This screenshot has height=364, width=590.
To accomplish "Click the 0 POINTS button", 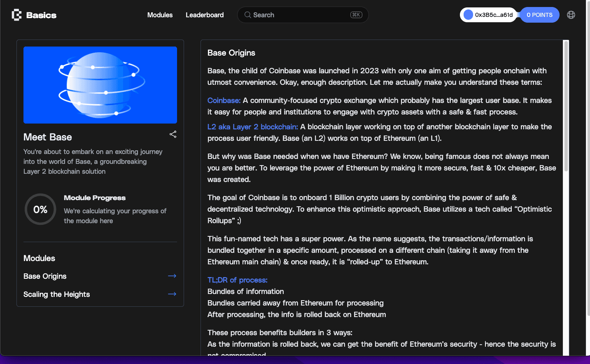I will coord(539,15).
